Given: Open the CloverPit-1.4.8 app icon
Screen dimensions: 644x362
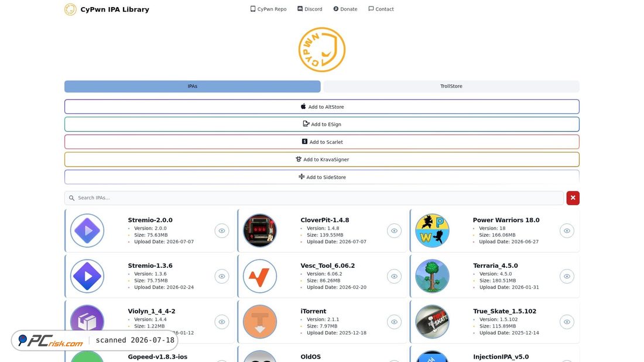Looking at the screenshot, I should coord(259,230).
